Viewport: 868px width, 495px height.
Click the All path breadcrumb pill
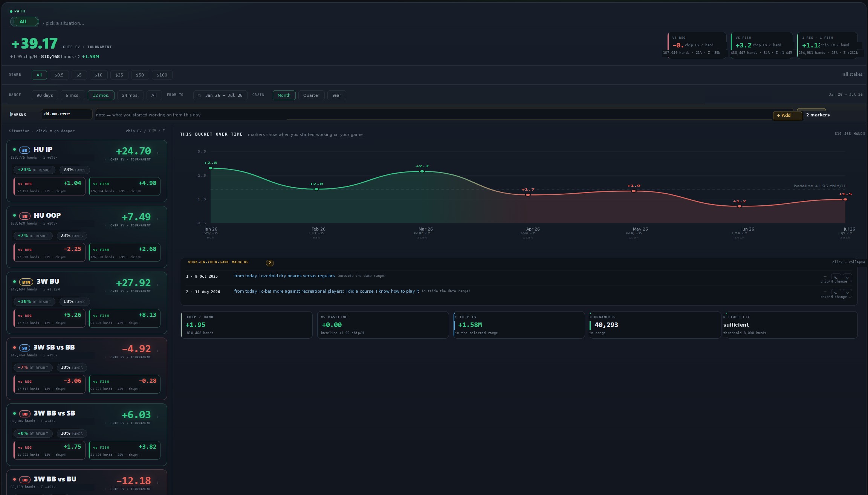pyautogui.click(x=24, y=22)
